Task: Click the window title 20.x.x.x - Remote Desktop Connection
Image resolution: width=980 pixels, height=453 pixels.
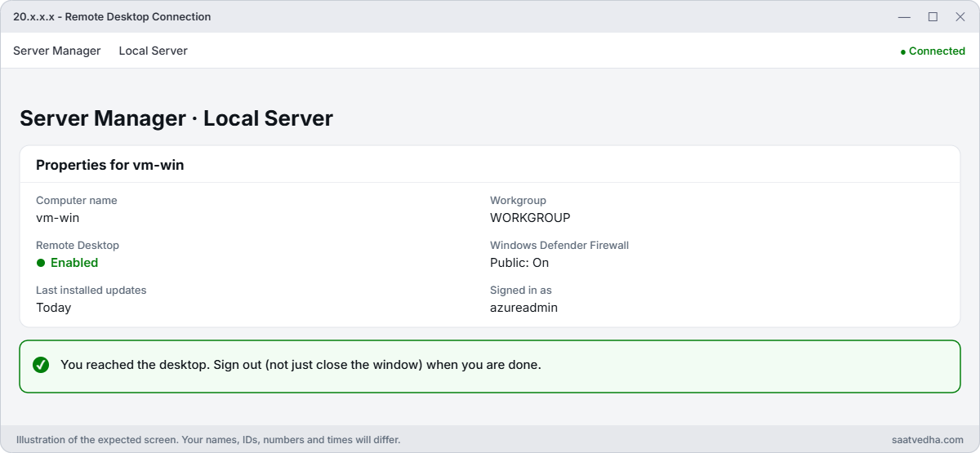Action: 112,16
